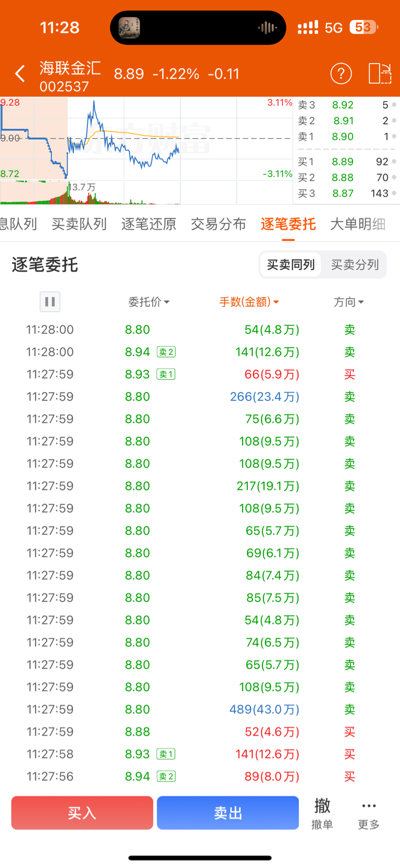This screenshot has height=868, width=400.
Task: Tap the 74(6.5万) sell order entry
Action: click(200, 642)
